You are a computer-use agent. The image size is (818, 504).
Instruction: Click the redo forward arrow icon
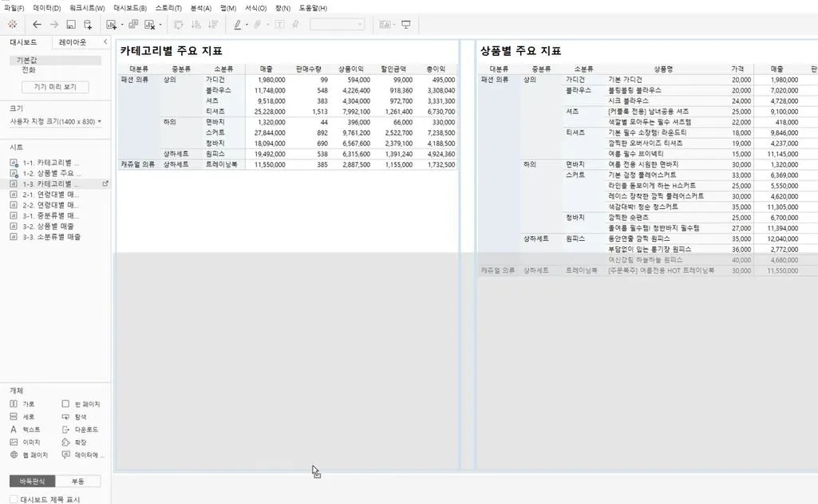[x=54, y=25]
